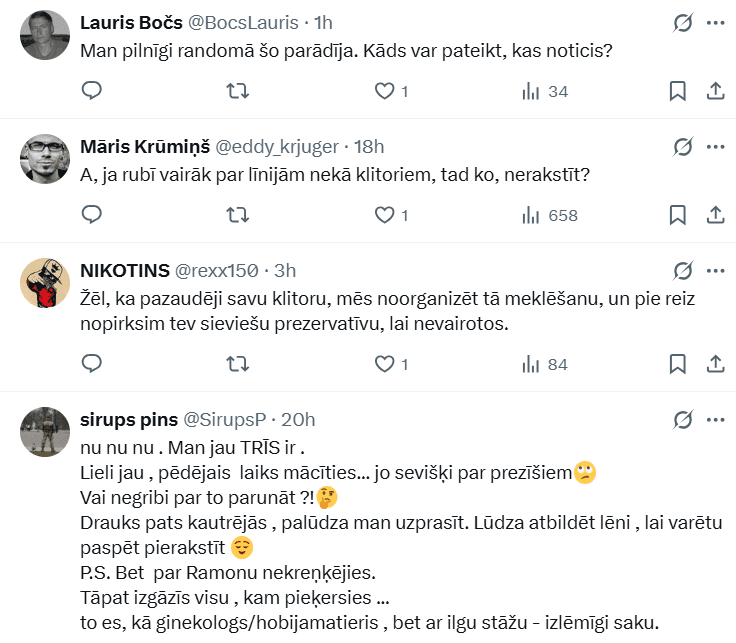
Task: Share the Māris Krūmiņš tweet
Action: point(715,215)
